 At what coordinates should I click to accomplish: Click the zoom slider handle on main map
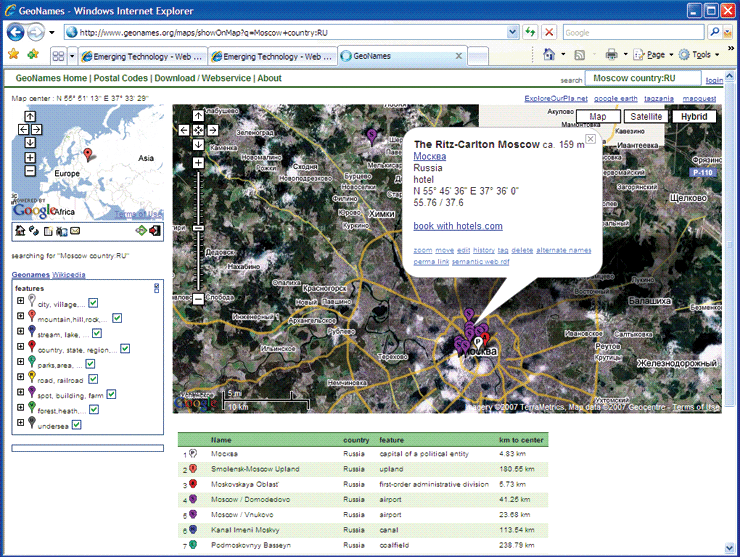(198, 228)
